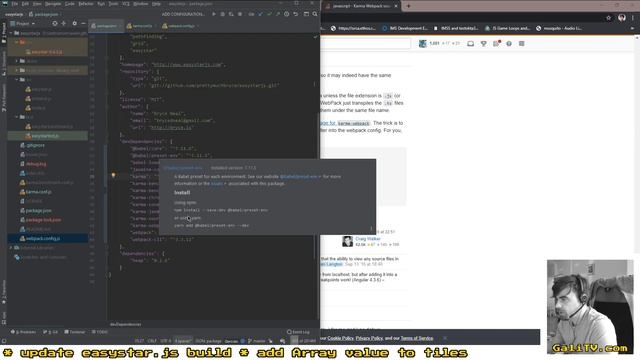This screenshot has height=360, width=640.
Task: Click the VCS commit checkmark icon
Action: click(269, 14)
